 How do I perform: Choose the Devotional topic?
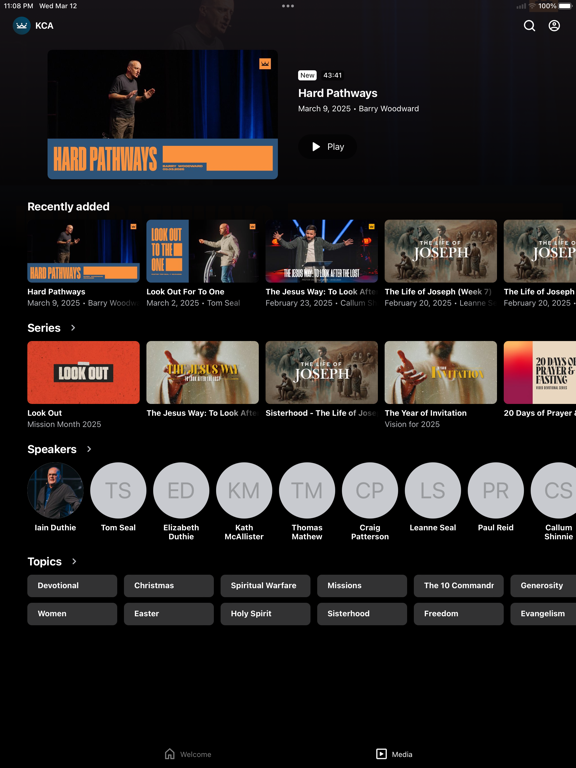[72, 586]
